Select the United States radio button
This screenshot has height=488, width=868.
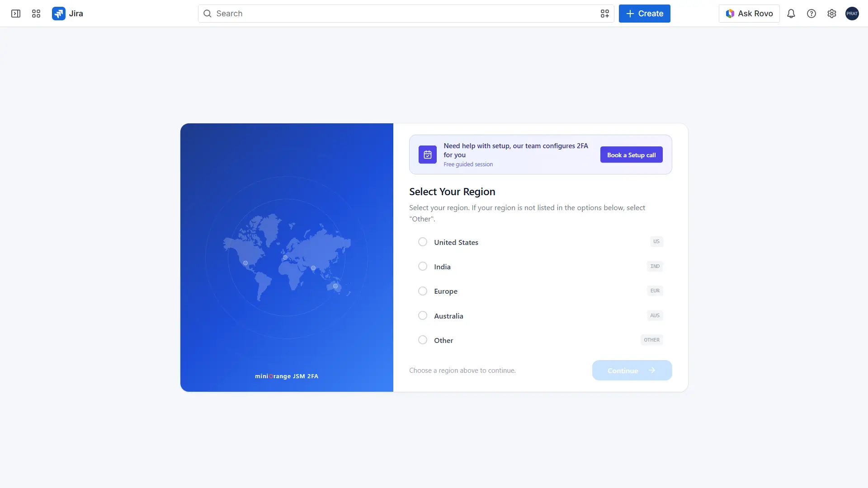(x=423, y=242)
